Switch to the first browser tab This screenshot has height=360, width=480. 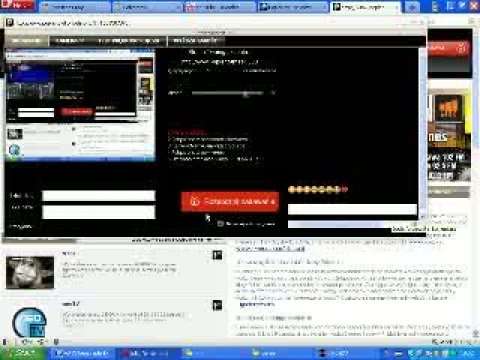[74, 7]
